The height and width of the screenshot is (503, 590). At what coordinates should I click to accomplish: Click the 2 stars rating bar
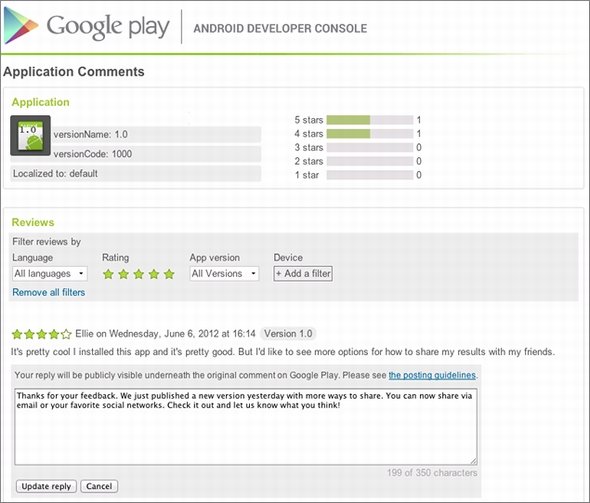click(x=370, y=161)
